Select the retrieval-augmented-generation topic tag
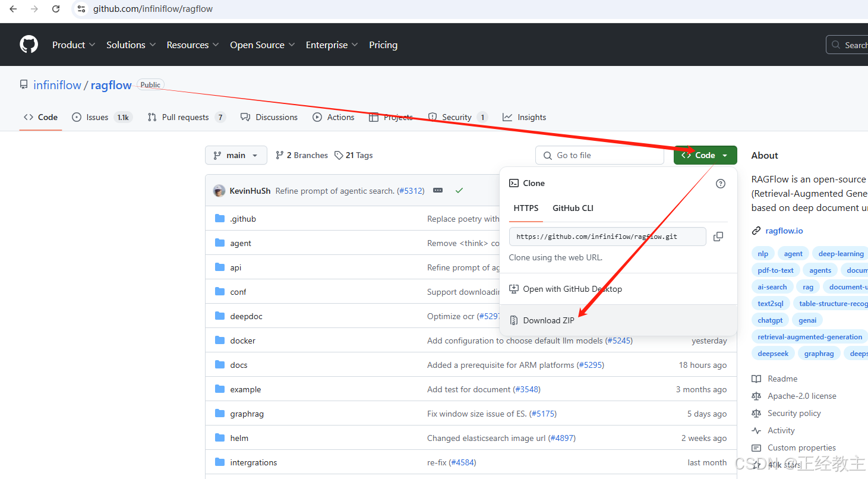This screenshot has width=868, height=479. coord(810,337)
